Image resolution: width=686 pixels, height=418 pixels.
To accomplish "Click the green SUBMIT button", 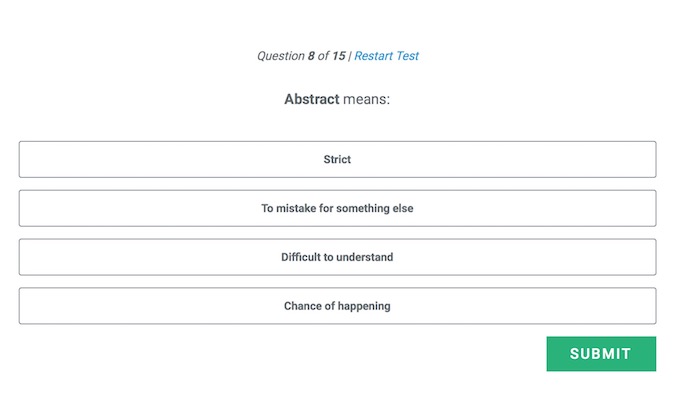I will pos(601,354).
